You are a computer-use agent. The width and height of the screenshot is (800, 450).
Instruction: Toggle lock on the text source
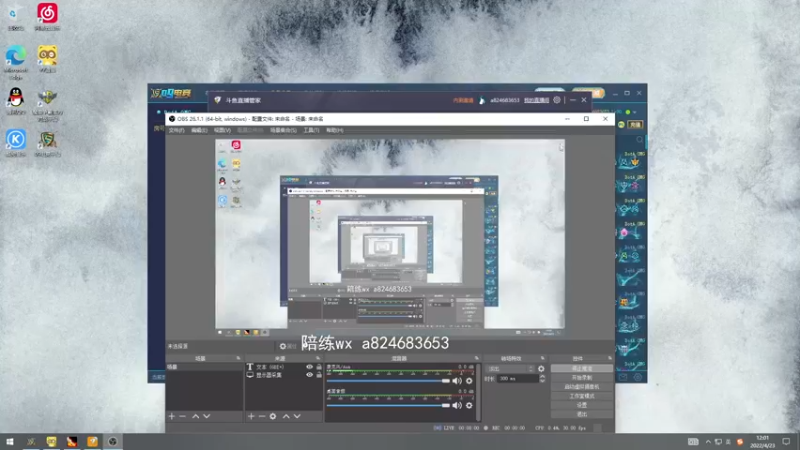coord(319,367)
